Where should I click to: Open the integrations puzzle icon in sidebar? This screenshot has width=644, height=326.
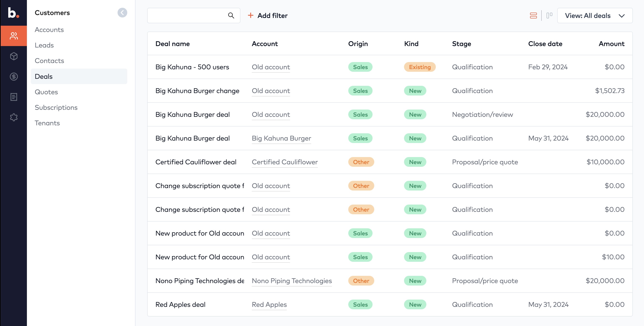tap(14, 117)
